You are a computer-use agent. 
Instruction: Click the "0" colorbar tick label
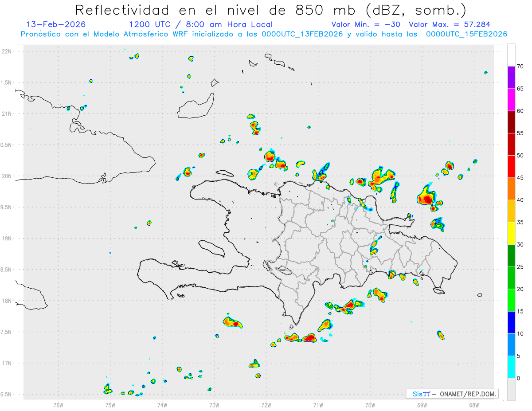(x=519, y=378)
